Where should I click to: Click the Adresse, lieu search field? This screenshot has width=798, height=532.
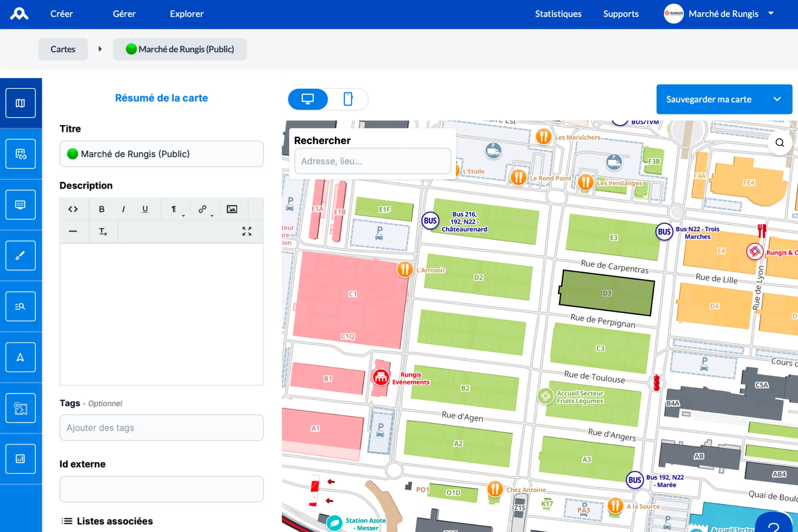pyautogui.click(x=372, y=161)
